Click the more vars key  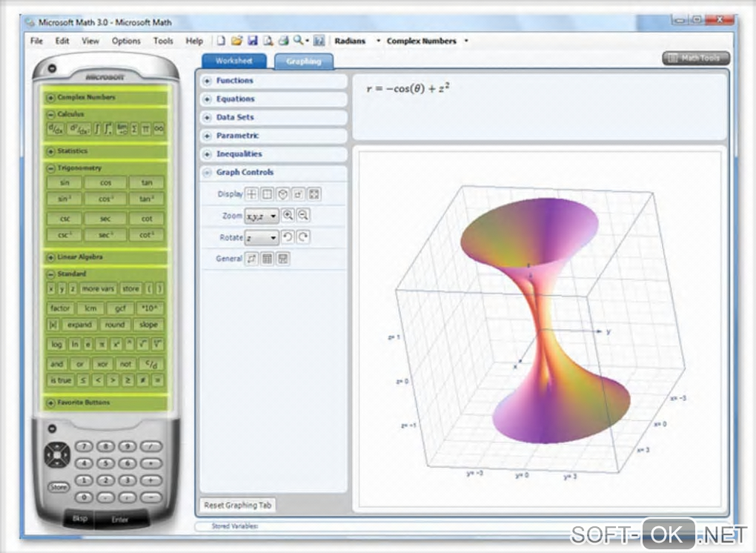tap(98, 289)
